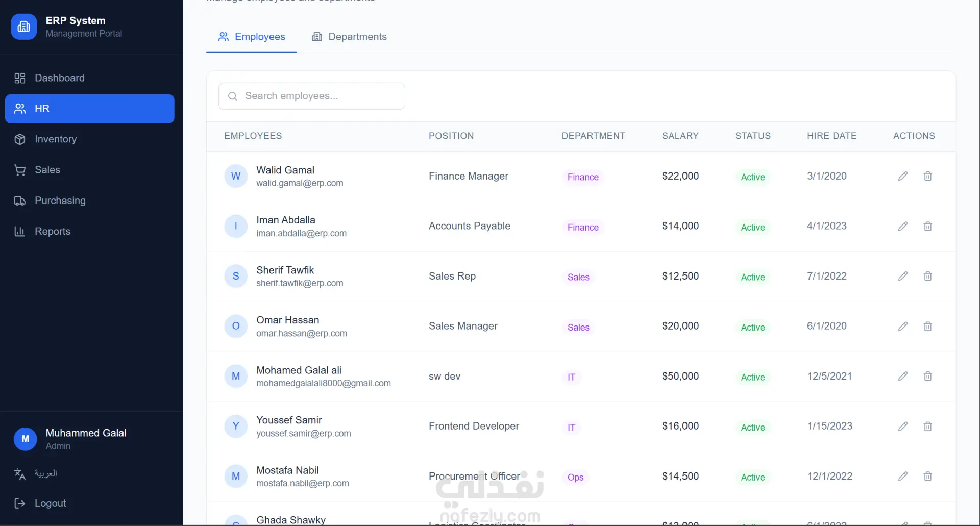The width and height of the screenshot is (980, 526).
Task: Click the Muhammed Galal user name
Action: tap(86, 433)
